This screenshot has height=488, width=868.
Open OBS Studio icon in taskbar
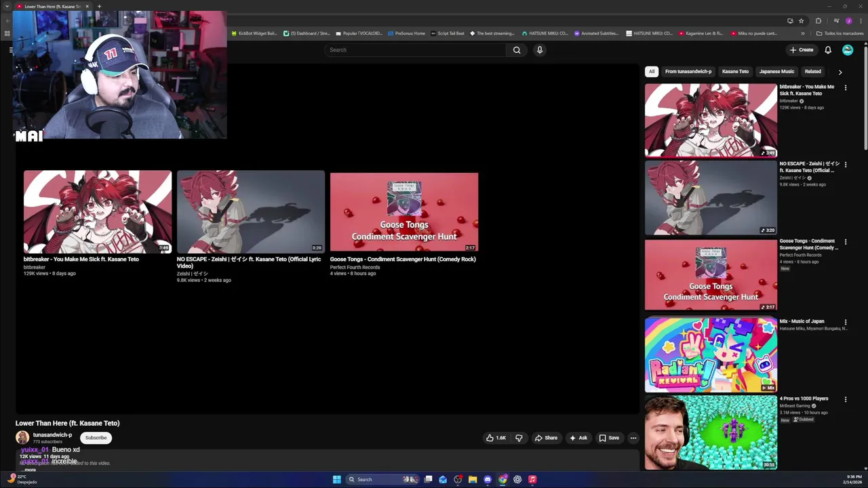coord(458,479)
